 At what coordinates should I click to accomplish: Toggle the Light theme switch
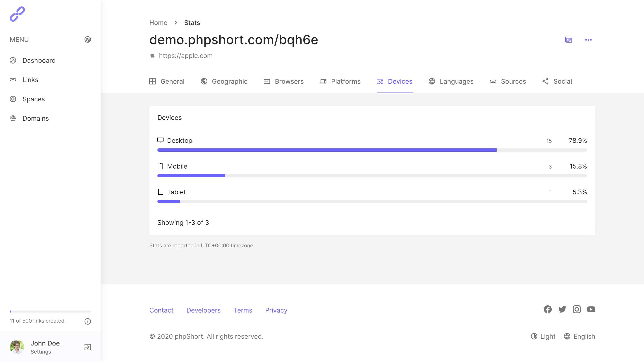pyautogui.click(x=543, y=336)
